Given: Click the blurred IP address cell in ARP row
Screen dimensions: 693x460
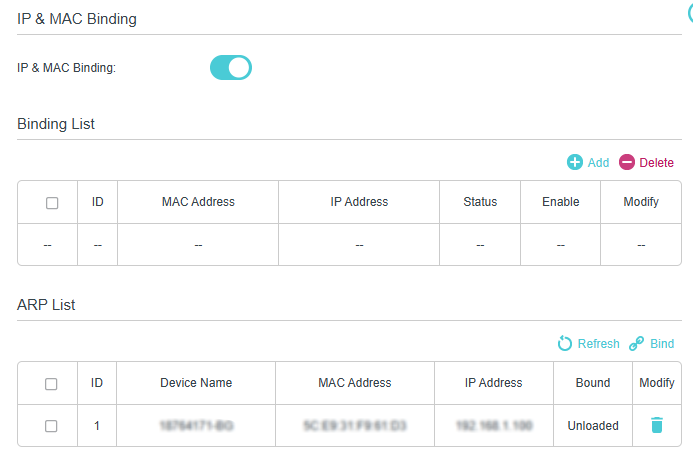Looking at the screenshot, I should pyautogui.click(x=494, y=426).
